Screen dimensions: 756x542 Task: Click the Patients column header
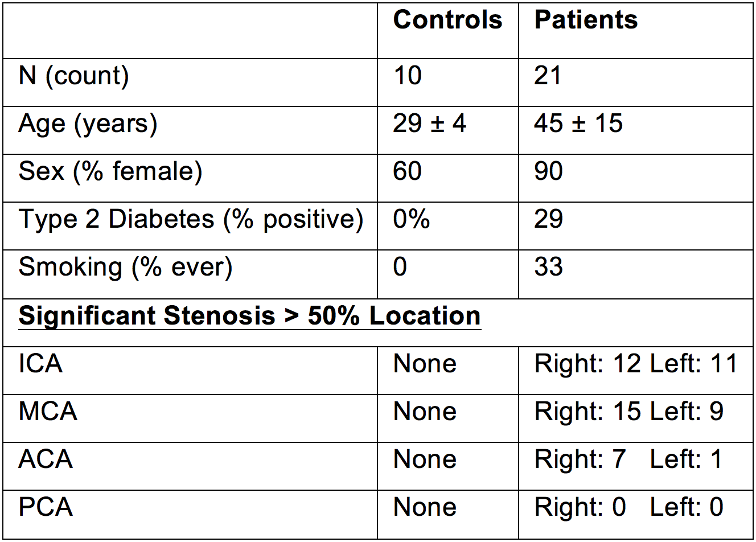(x=586, y=20)
